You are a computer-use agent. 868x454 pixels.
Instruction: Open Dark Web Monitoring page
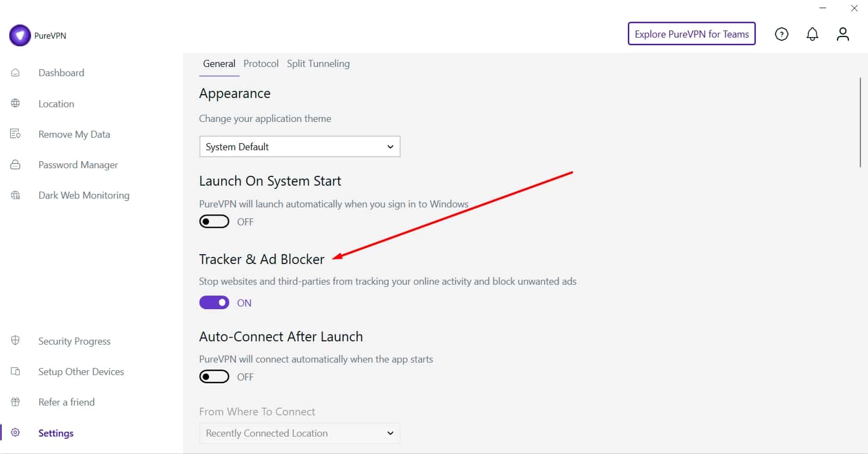click(x=84, y=195)
